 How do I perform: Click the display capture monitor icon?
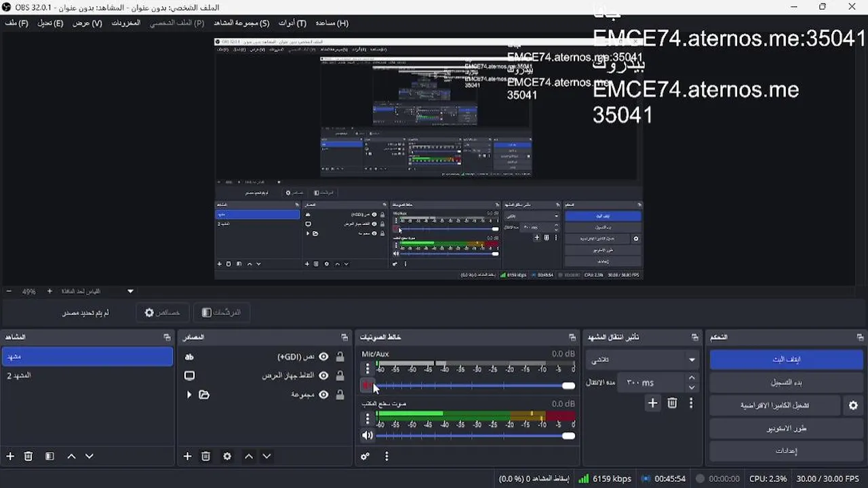[189, 375]
